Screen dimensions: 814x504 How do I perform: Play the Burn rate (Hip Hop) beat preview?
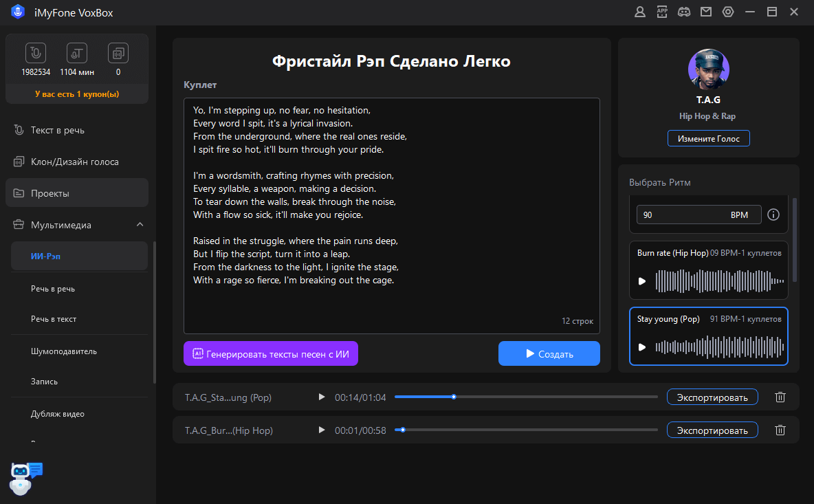pos(642,281)
